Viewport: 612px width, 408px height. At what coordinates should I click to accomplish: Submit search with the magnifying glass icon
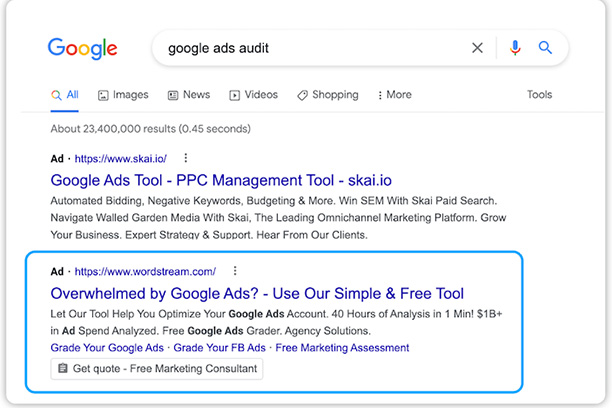pyautogui.click(x=545, y=48)
